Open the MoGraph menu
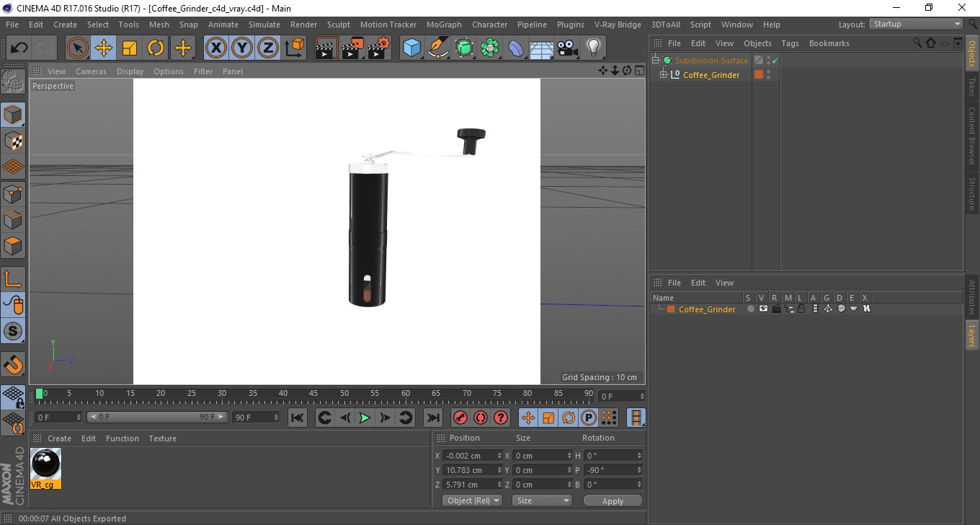Screen dimensions: 980x525 click(x=444, y=25)
